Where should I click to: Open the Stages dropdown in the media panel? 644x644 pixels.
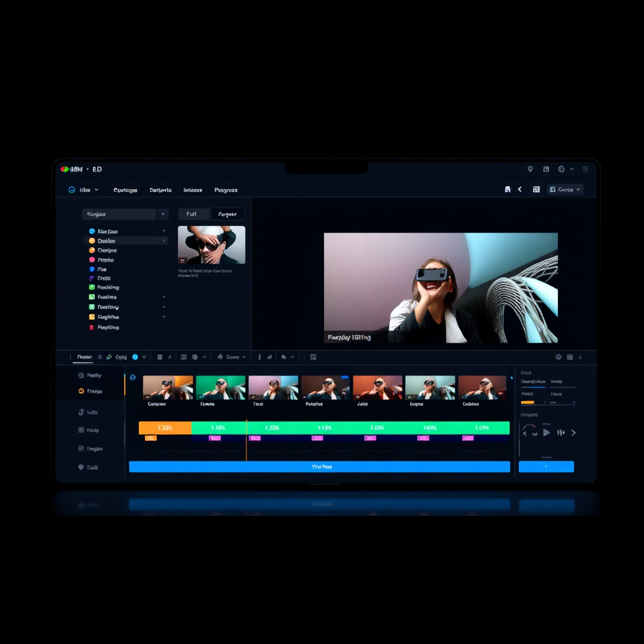click(x=125, y=214)
